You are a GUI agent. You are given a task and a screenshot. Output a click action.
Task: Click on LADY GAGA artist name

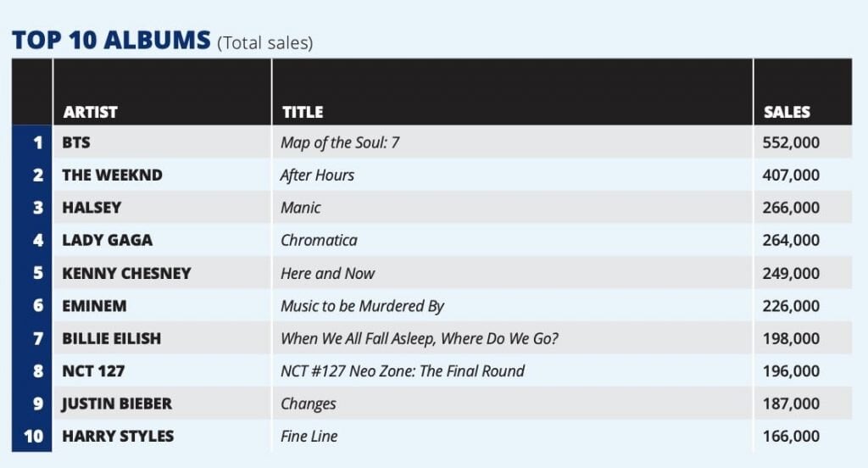[108, 240]
